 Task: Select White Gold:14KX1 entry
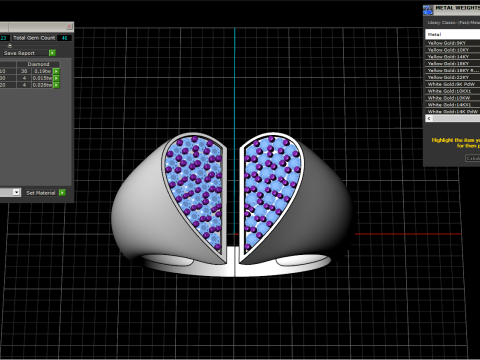(x=453, y=105)
